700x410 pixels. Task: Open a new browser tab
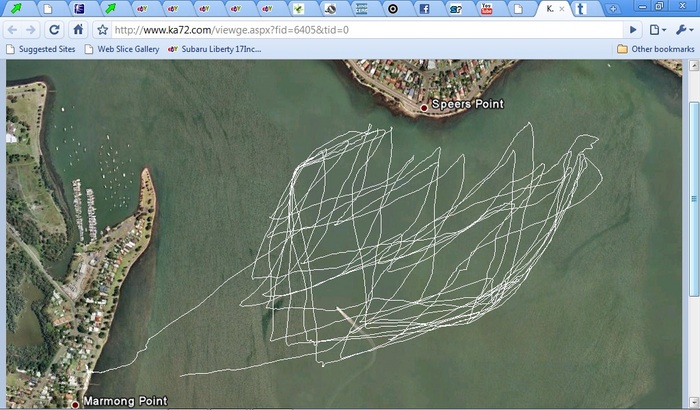coord(612,9)
